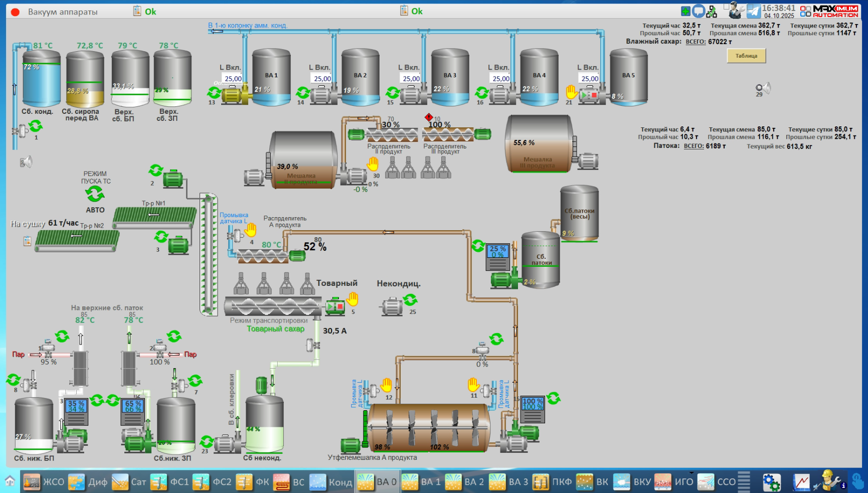Open the Telegram paper-plane icon
Image resolution: width=868 pixels, height=493 pixels.
[753, 11]
